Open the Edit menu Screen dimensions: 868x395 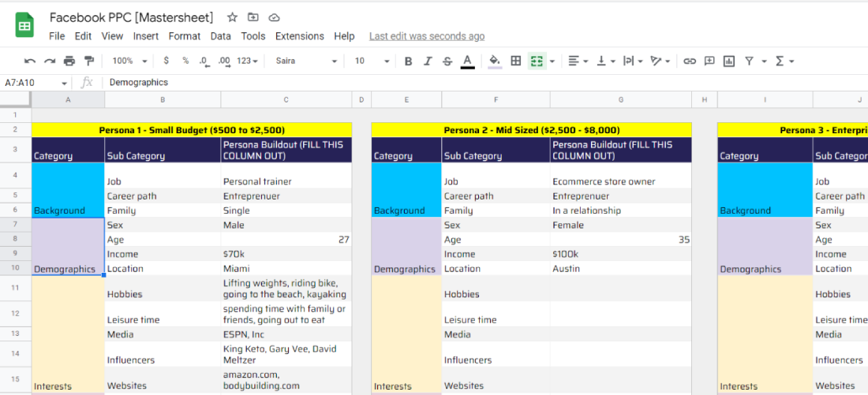pos(83,36)
